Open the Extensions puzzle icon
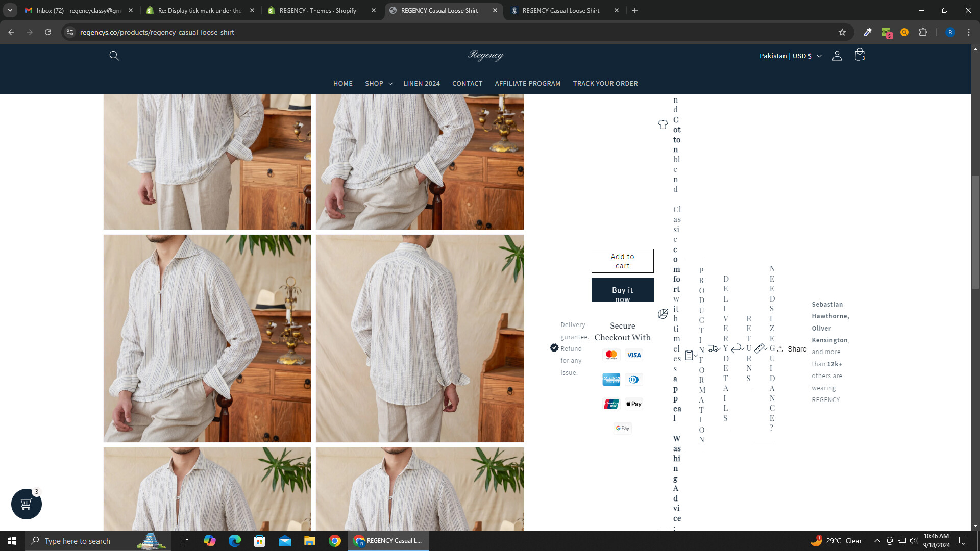Screen dimensions: 980x551 (x=923, y=32)
